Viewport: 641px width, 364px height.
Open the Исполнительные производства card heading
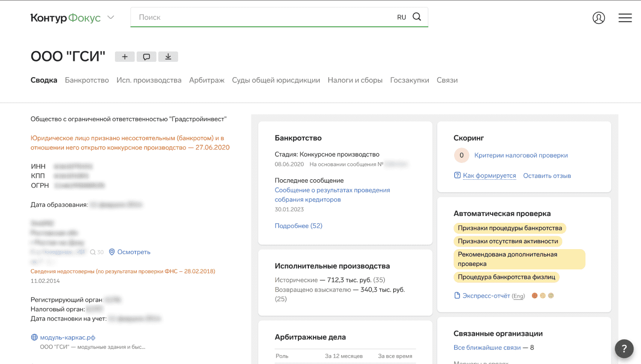[x=332, y=266]
